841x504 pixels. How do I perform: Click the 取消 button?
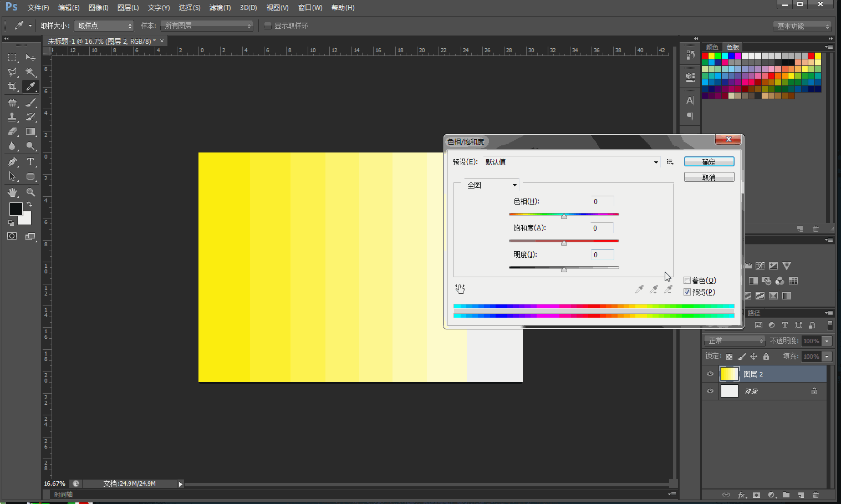[709, 177]
